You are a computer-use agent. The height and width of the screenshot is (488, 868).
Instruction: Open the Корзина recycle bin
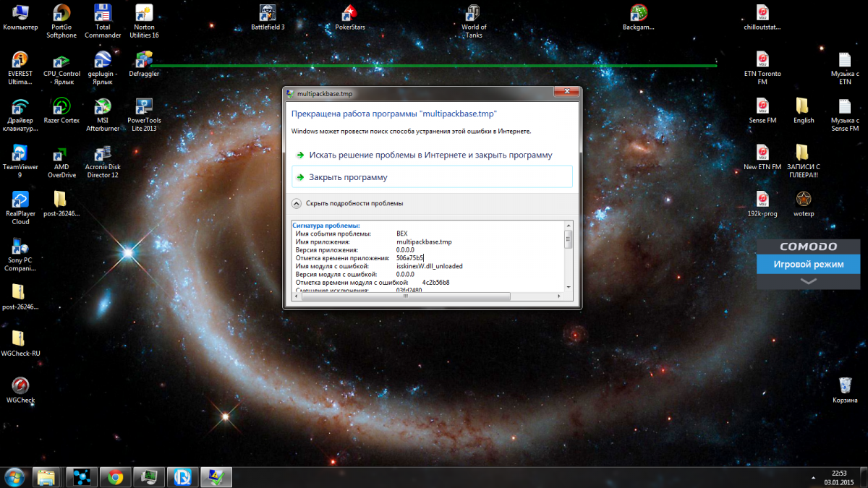[844, 385]
